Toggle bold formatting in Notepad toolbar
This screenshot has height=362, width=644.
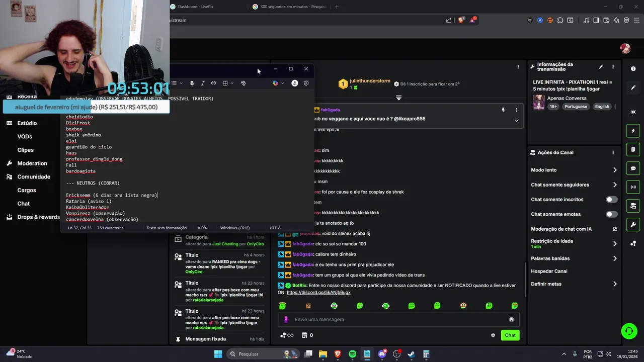(192, 83)
